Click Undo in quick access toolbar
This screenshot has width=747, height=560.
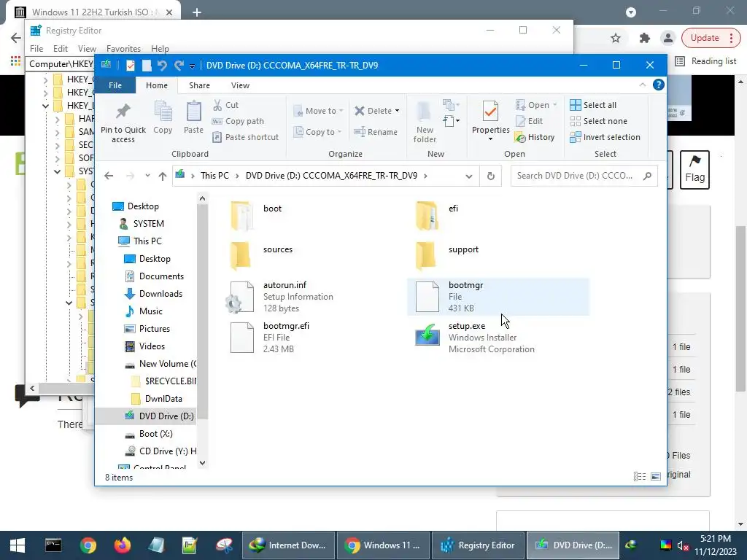(x=162, y=65)
